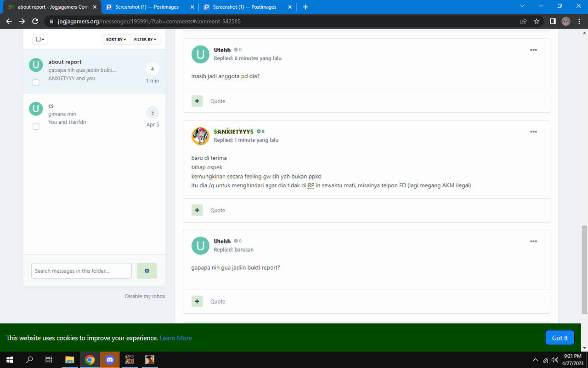This screenshot has width=588, height=368.
Task: Close the 'about report' browser tab
Action: click(95, 7)
